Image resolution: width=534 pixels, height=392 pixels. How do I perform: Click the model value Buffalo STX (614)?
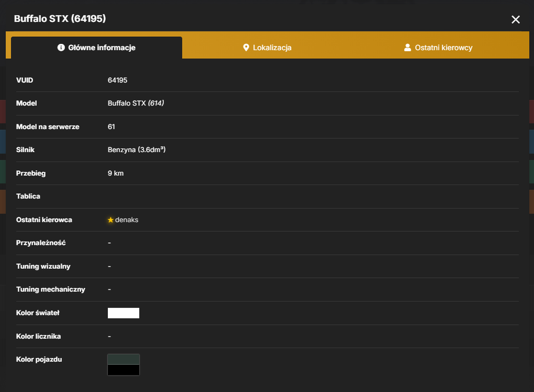click(x=136, y=103)
